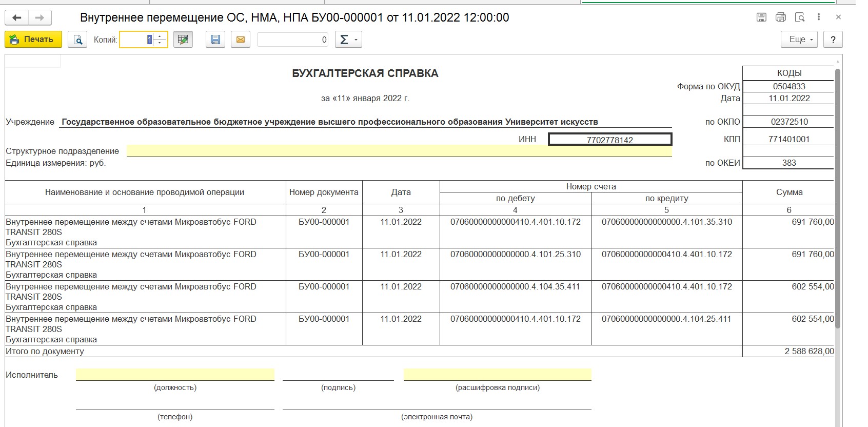Click the total sum 2 588 628,00
Screen dimensions: 868x427
point(809,352)
